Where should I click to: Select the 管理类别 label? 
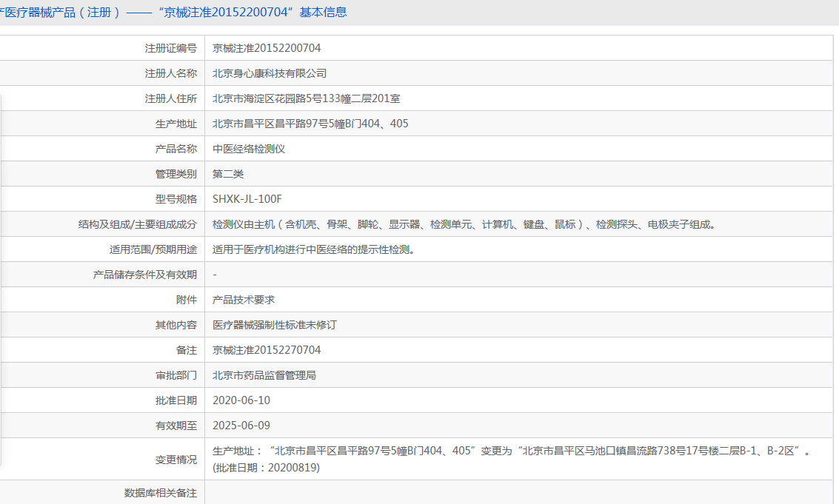click(x=176, y=174)
